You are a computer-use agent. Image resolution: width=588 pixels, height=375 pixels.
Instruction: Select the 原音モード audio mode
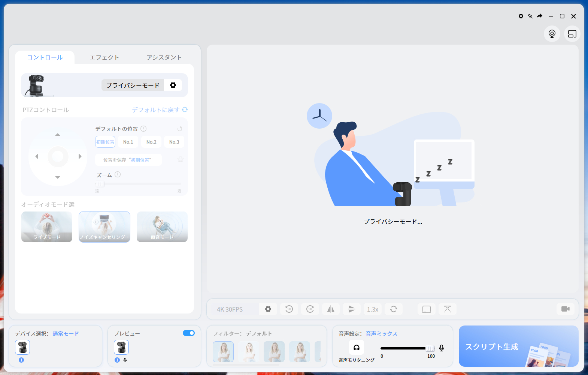tap(162, 227)
